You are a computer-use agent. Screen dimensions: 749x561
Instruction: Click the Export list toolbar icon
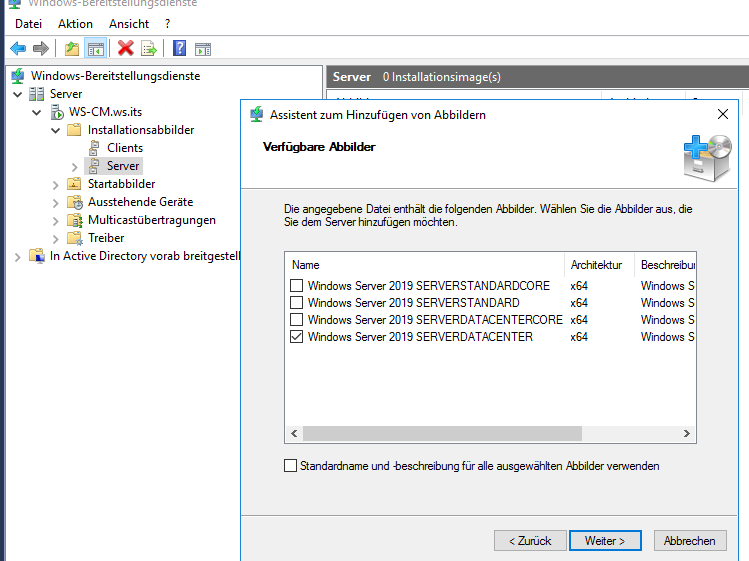149,48
